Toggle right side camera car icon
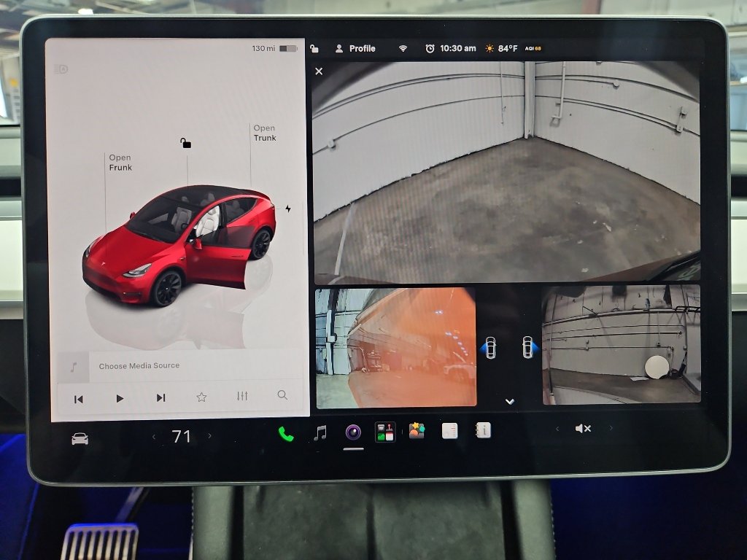The image size is (747, 560). (528, 346)
